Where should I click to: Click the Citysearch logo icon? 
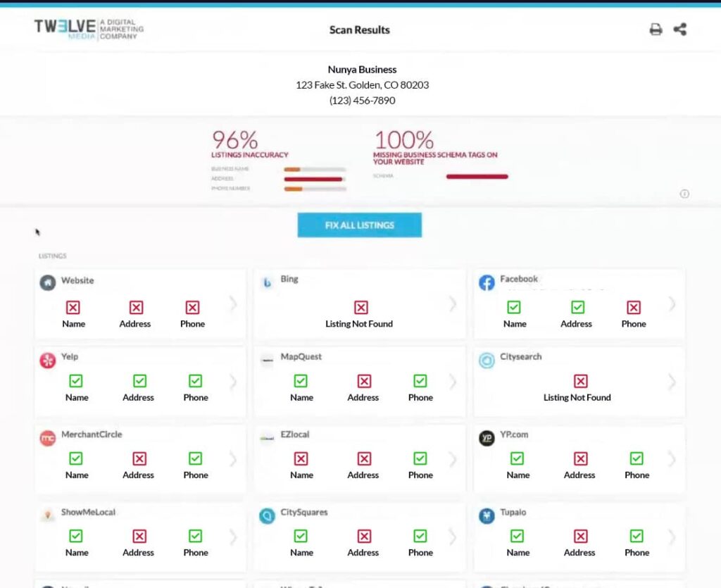[x=487, y=360]
